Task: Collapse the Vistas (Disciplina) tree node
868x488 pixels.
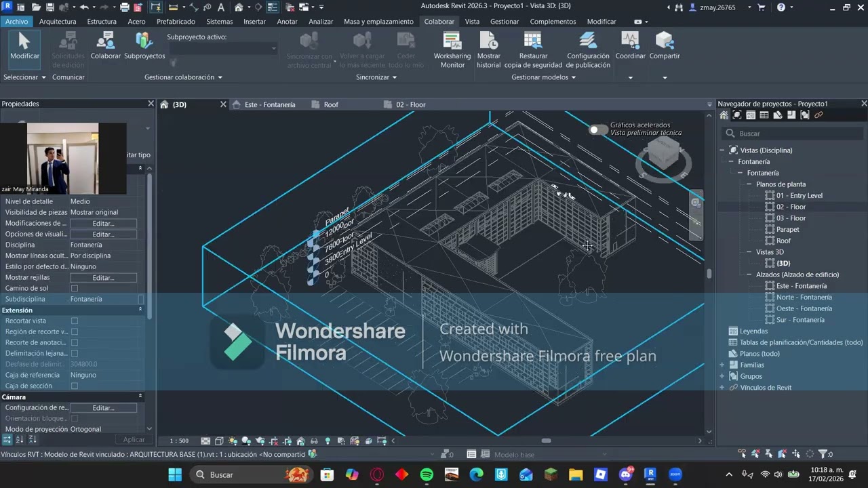Action: (722, 150)
